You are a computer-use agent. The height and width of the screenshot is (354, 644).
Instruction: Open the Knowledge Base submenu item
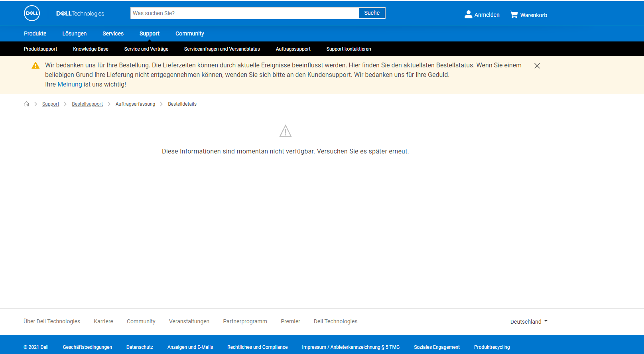[x=91, y=49]
